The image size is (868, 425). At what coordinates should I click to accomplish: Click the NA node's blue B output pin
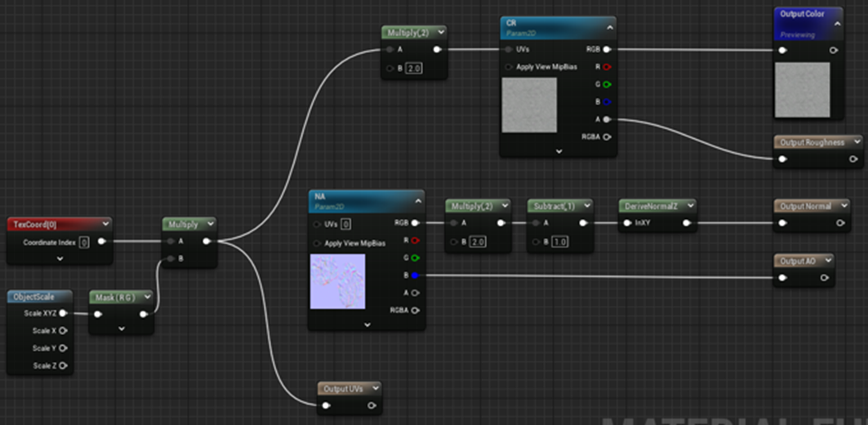pos(415,275)
